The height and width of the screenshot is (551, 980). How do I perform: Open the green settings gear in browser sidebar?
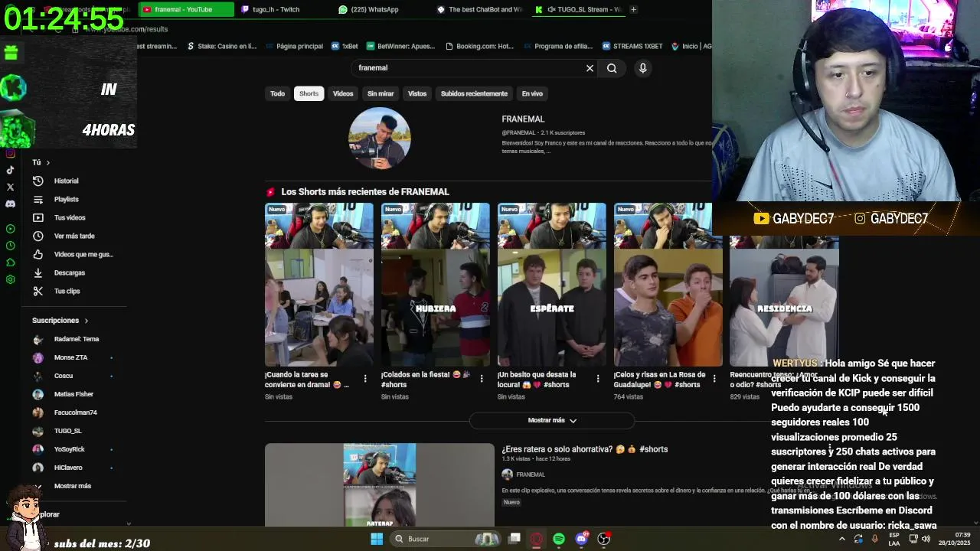tap(10, 279)
